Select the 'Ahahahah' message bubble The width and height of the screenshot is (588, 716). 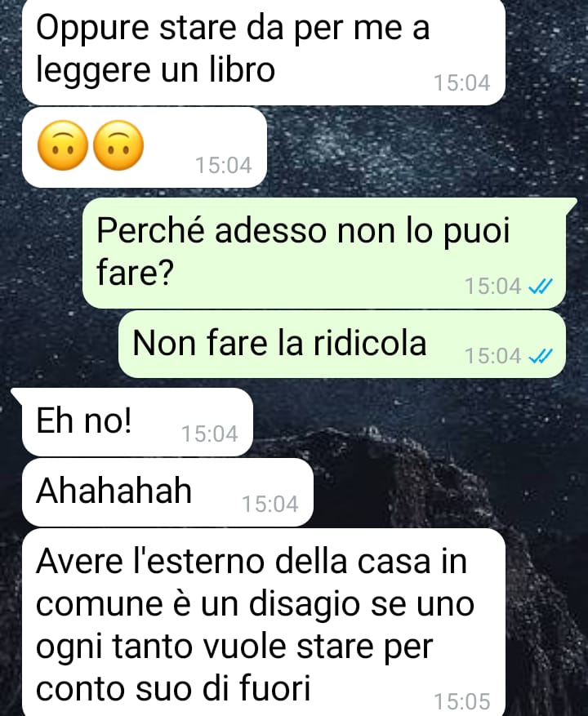tap(167, 492)
